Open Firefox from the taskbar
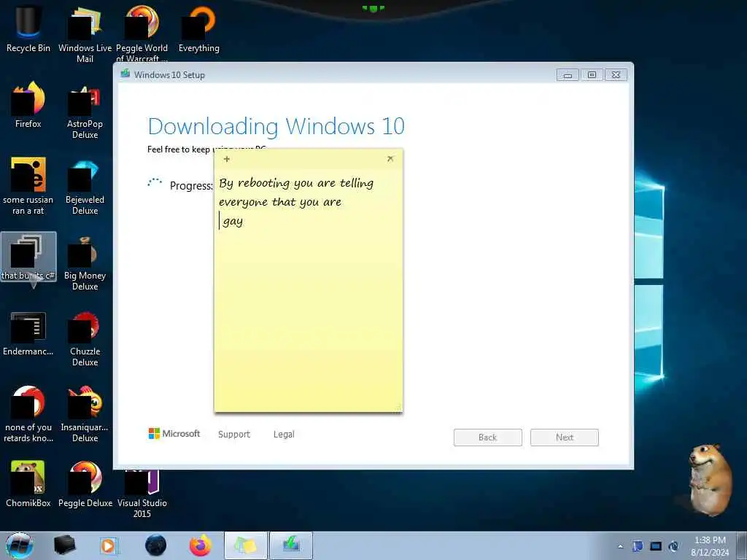The image size is (747, 560). coord(201,545)
